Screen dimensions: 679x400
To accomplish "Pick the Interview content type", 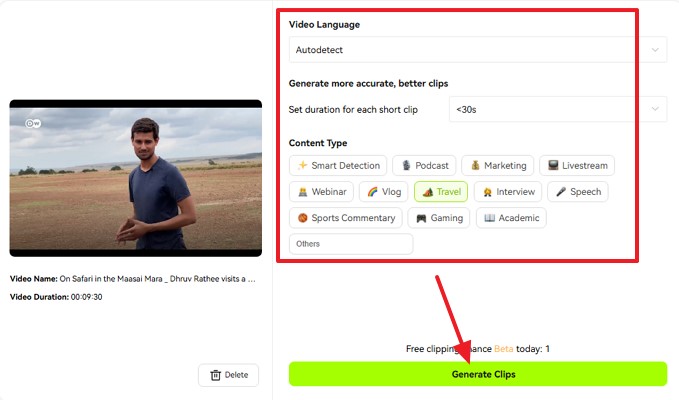I will [x=508, y=192].
